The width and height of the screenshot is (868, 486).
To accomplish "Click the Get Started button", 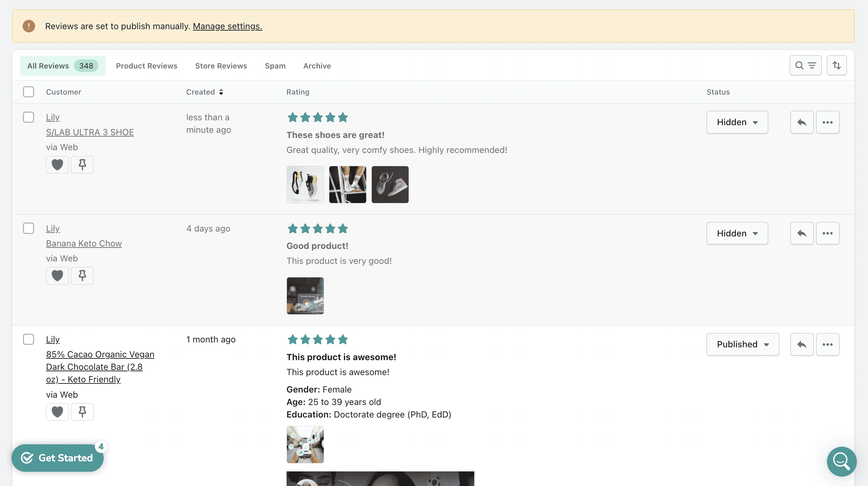I will click(x=58, y=458).
